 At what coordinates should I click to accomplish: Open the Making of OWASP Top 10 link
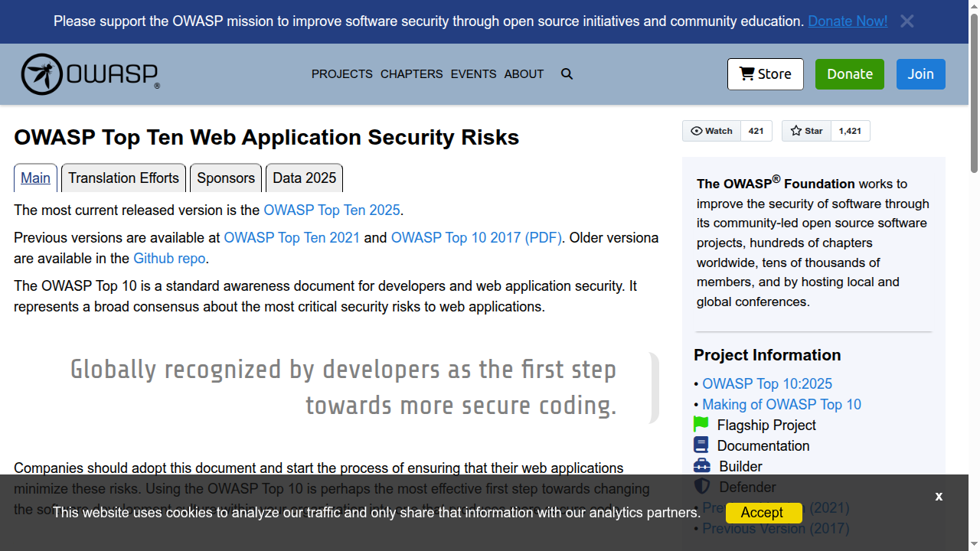click(782, 404)
